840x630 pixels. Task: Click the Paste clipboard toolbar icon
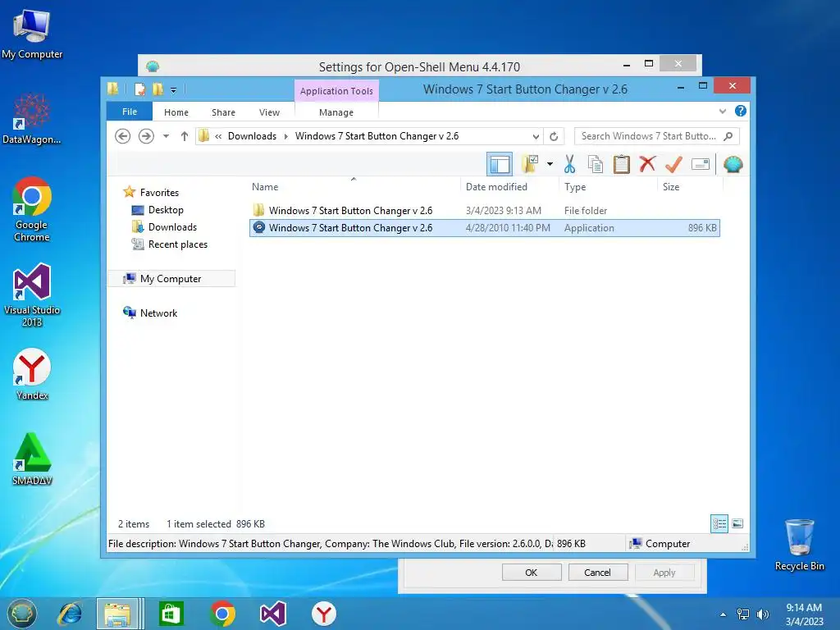pos(622,164)
